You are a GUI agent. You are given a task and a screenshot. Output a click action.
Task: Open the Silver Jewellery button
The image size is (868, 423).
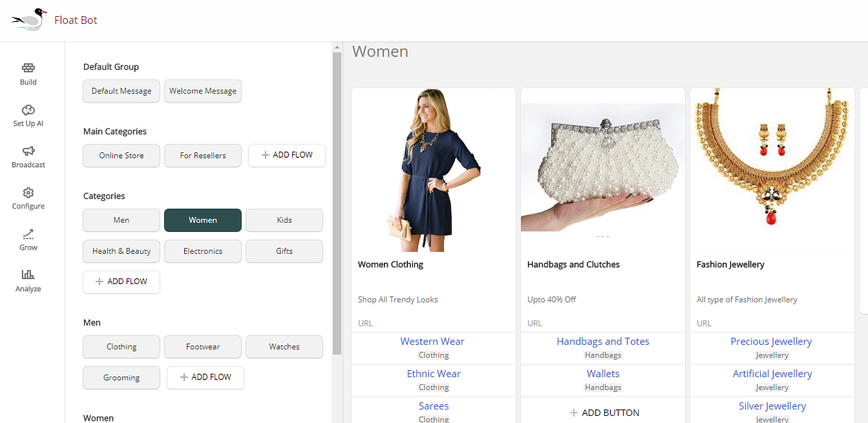click(x=772, y=410)
